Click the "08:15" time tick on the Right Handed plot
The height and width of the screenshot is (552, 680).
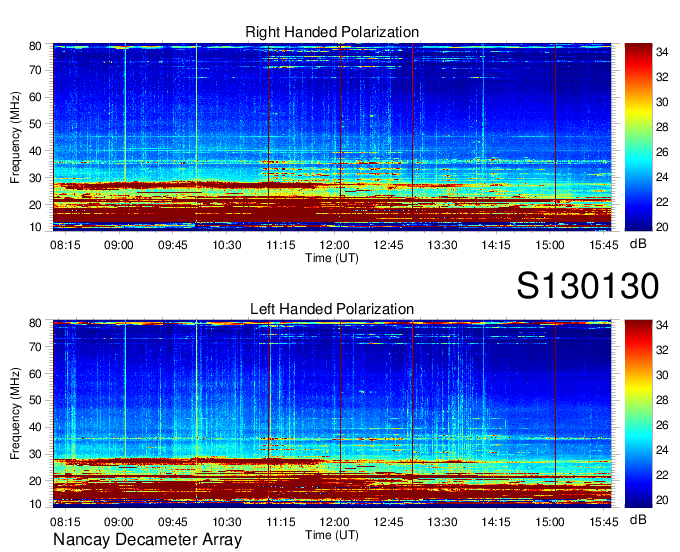coord(65,245)
